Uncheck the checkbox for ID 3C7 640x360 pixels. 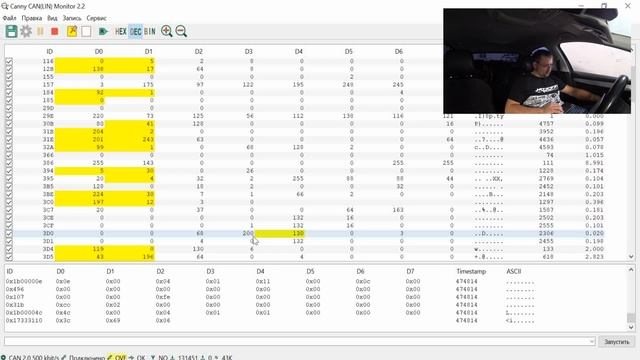[x=9, y=210]
